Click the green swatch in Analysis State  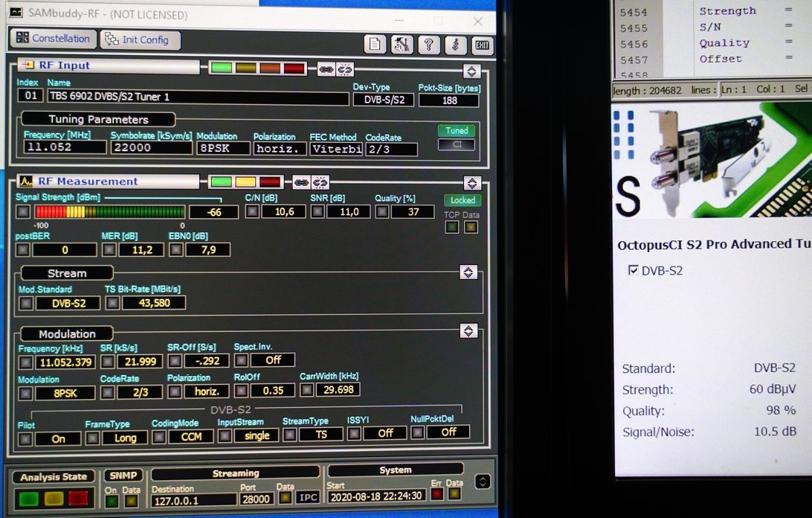point(28,498)
